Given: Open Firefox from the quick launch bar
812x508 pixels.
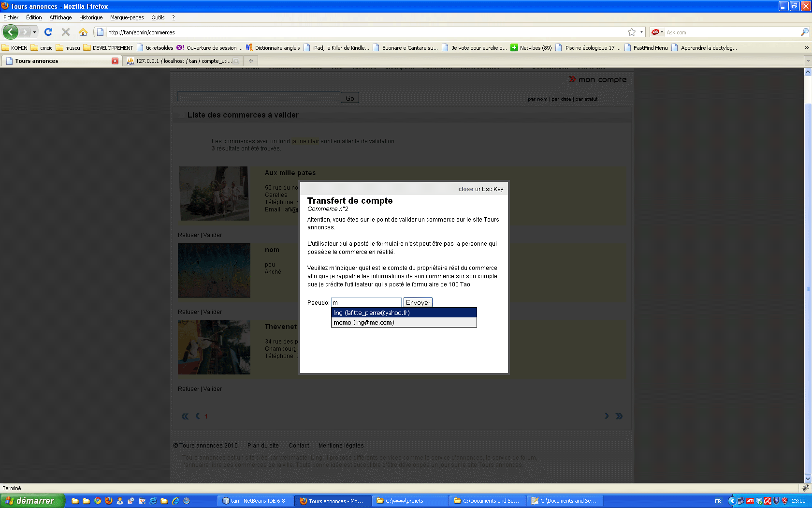Looking at the screenshot, I should click(x=109, y=501).
